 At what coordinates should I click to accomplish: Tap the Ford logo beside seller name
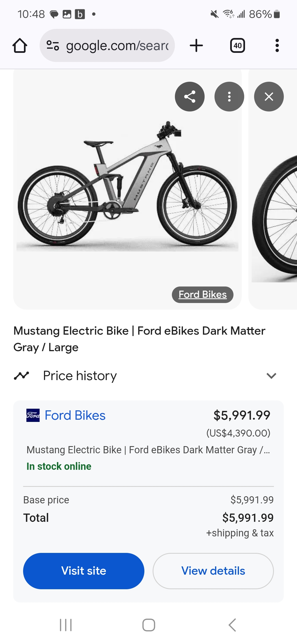[x=33, y=415]
